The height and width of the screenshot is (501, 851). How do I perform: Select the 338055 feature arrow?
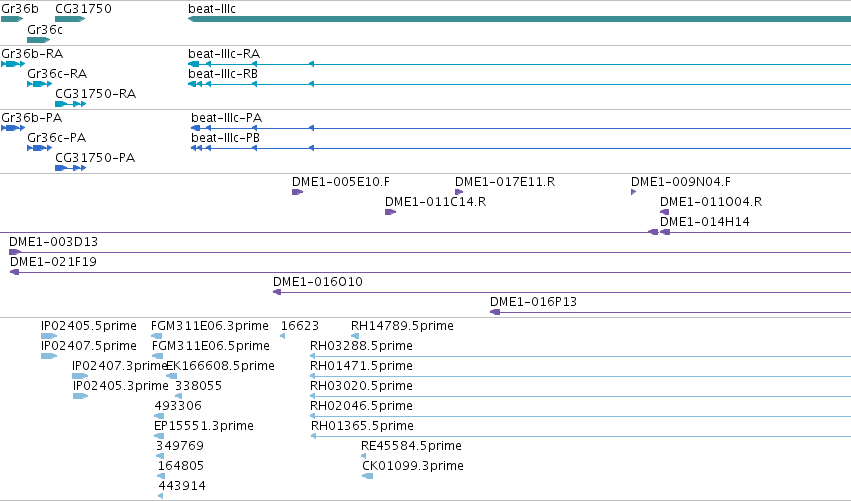pos(178,396)
